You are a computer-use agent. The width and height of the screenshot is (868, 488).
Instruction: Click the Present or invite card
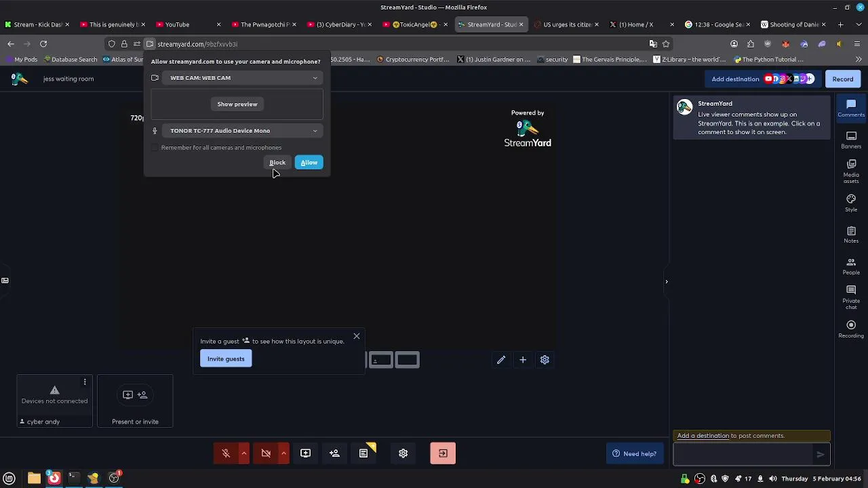coord(135,401)
